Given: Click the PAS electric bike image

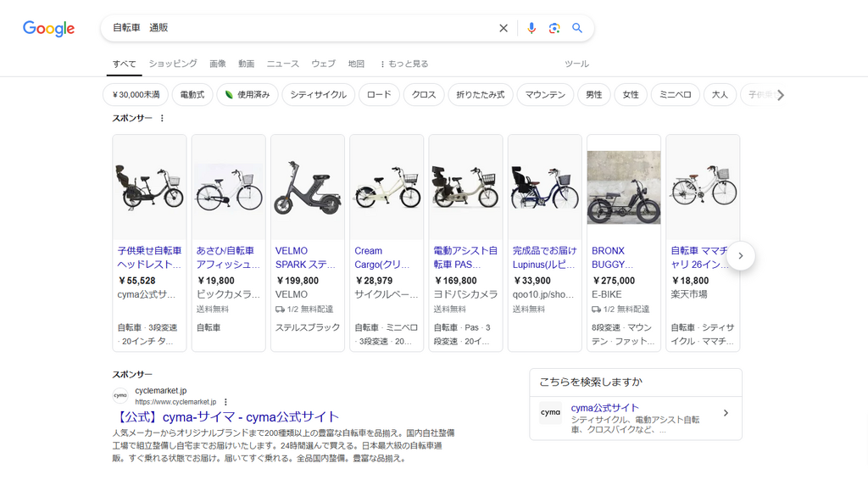Looking at the screenshot, I should click(x=466, y=187).
